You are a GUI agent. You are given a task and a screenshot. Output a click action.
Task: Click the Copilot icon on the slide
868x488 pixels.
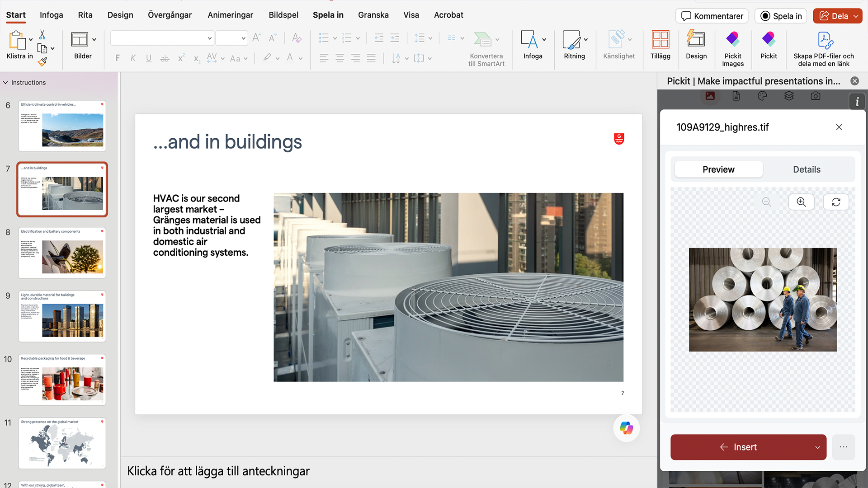point(626,428)
